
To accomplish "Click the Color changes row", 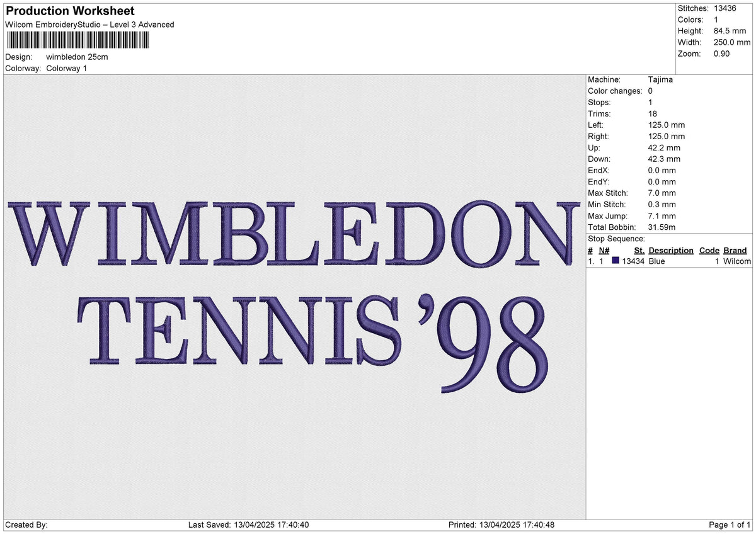I will click(x=620, y=91).
